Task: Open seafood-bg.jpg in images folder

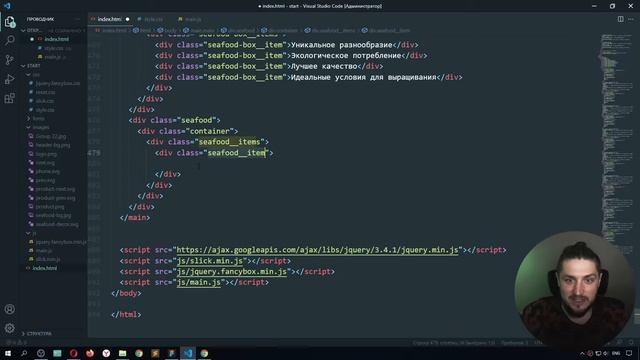Action: tap(53, 215)
